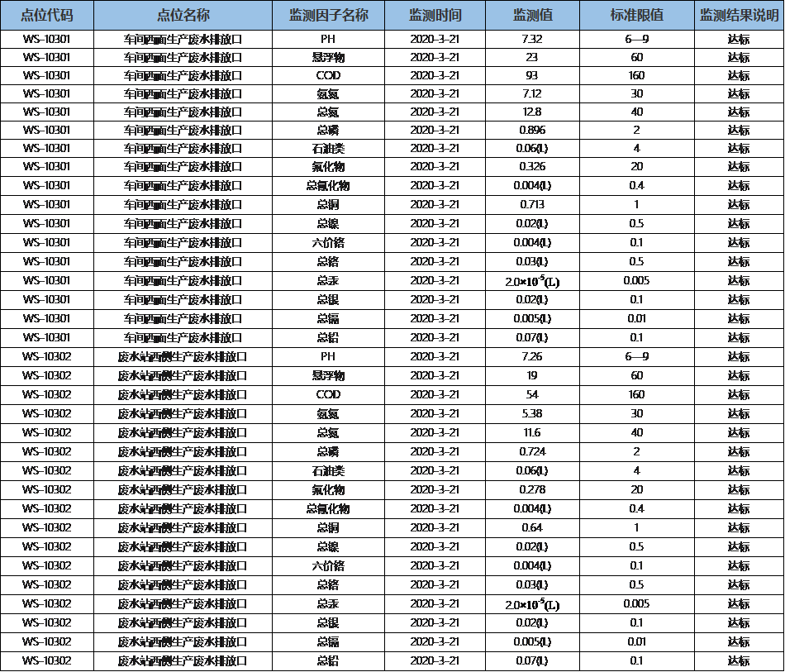785x672 pixels.
Task: Click 总铜 cell in the 0.64 row
Action: pos(328,528)
